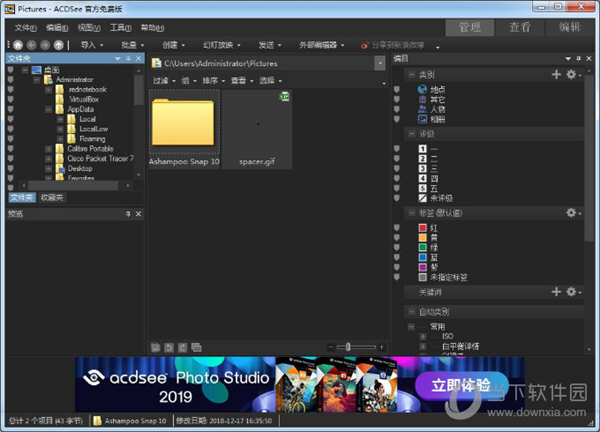Expand the Calibre Portable folder node
The image size is (600, 432).
click(48, 148)
